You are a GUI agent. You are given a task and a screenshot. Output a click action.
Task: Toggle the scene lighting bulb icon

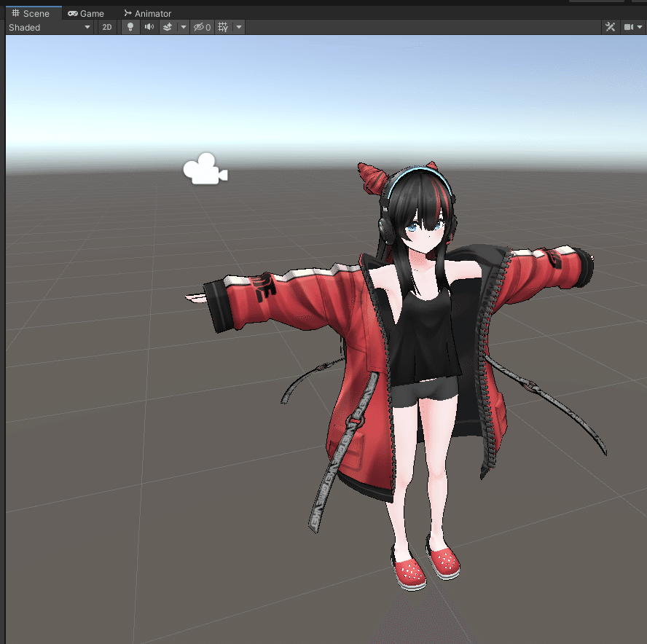point(130,27)
